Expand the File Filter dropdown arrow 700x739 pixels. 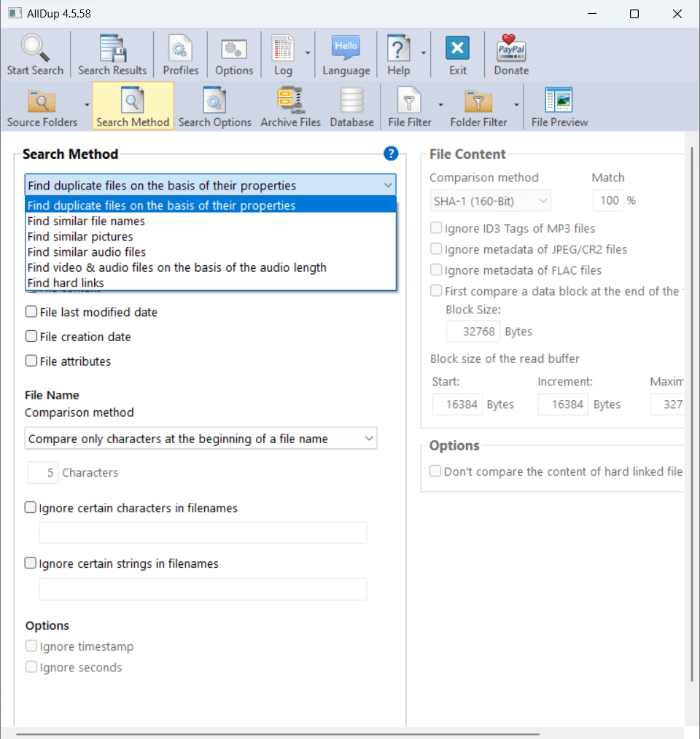click(x=440, y=105)
